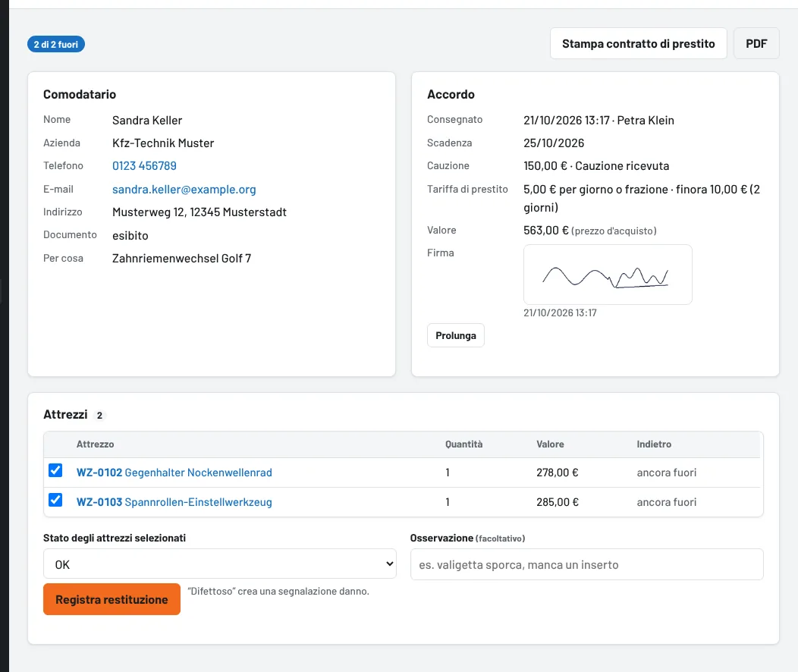Open the sandra.keller@example.org email link
Screen dimensions: 798x672
point(184,190)
